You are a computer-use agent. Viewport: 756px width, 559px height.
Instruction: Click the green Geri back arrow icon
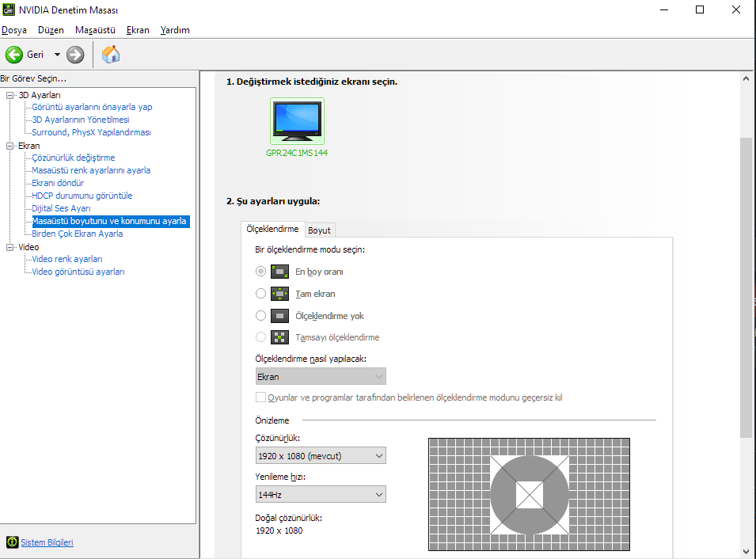[14, 55]
